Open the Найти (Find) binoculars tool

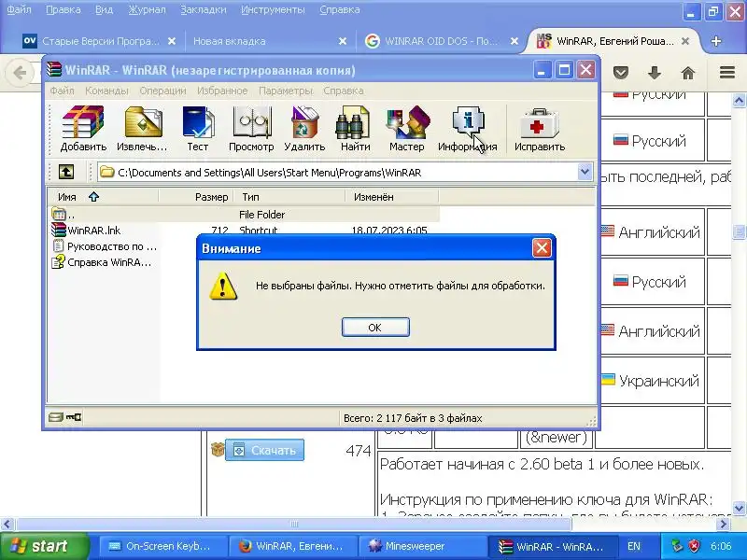[x=356, y=129]
